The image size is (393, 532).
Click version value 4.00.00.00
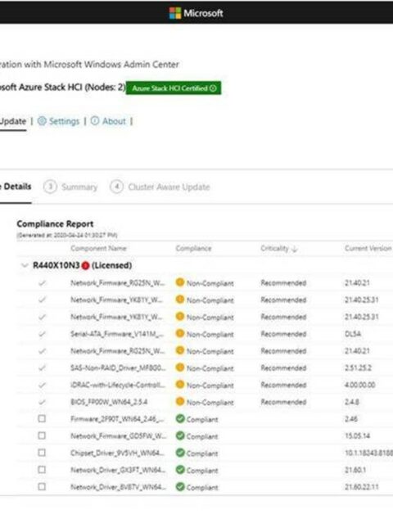[x=360, y=385]
